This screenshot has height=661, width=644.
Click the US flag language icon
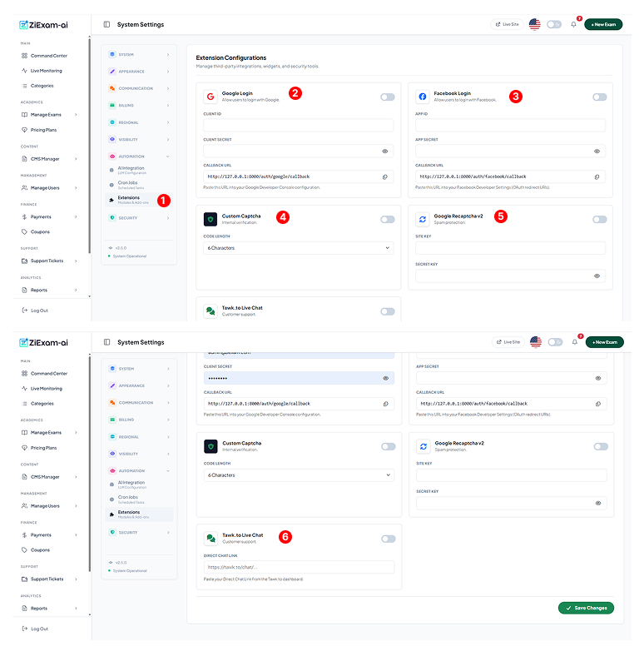[534, 24]
